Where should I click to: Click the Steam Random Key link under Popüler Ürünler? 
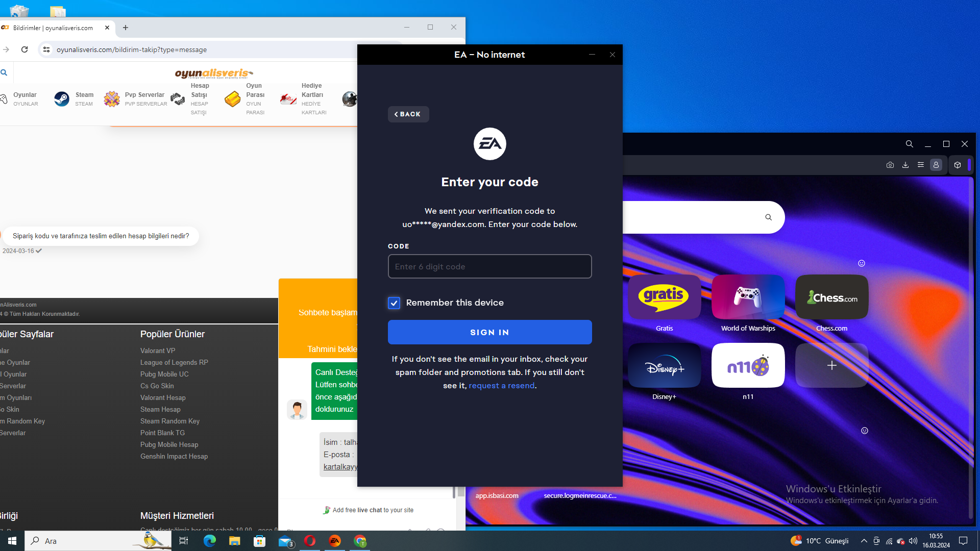170,421
